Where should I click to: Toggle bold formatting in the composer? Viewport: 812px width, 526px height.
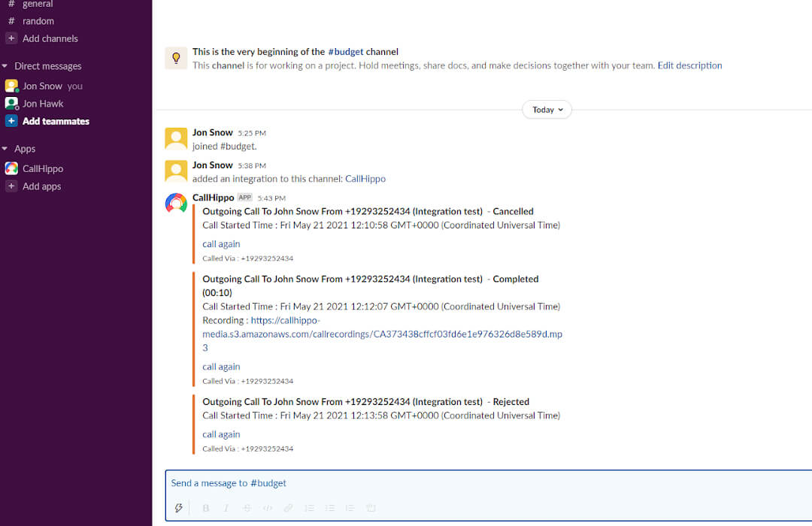(205, 508)
